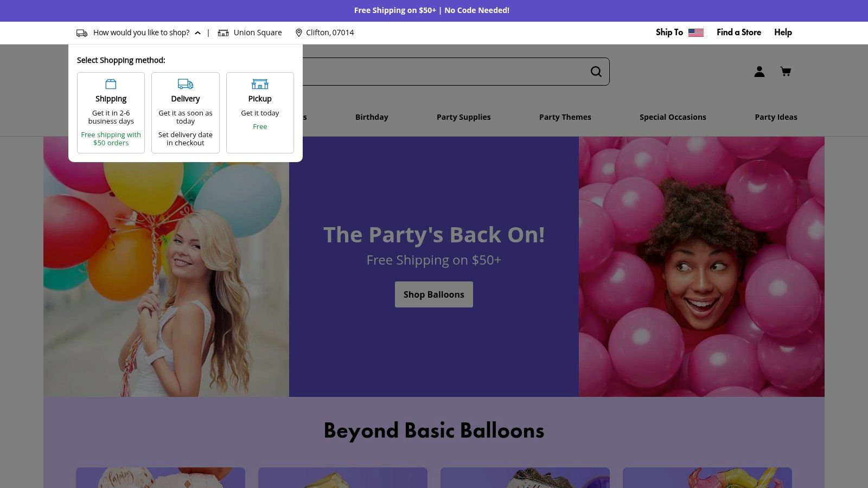Screen dimensions: 868x488
Task: Click the Shop Balloons button
Action: coord(433,294)
